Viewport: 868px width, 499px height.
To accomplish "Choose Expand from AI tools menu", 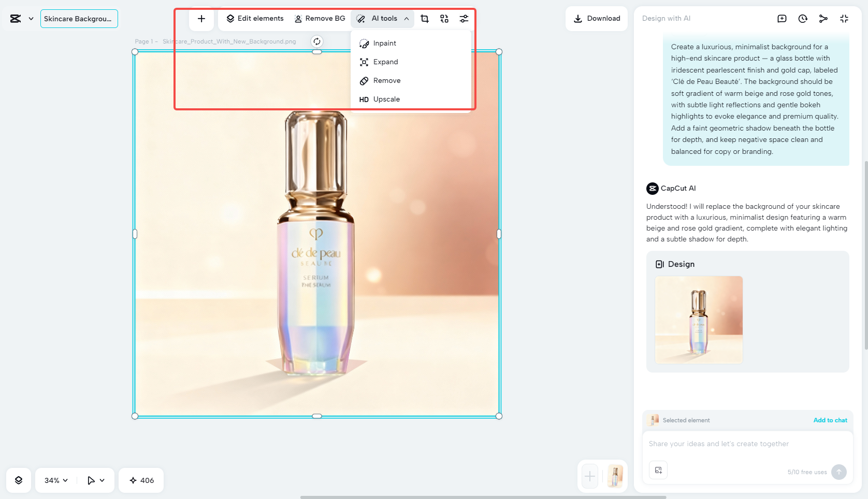I will 411,62.
